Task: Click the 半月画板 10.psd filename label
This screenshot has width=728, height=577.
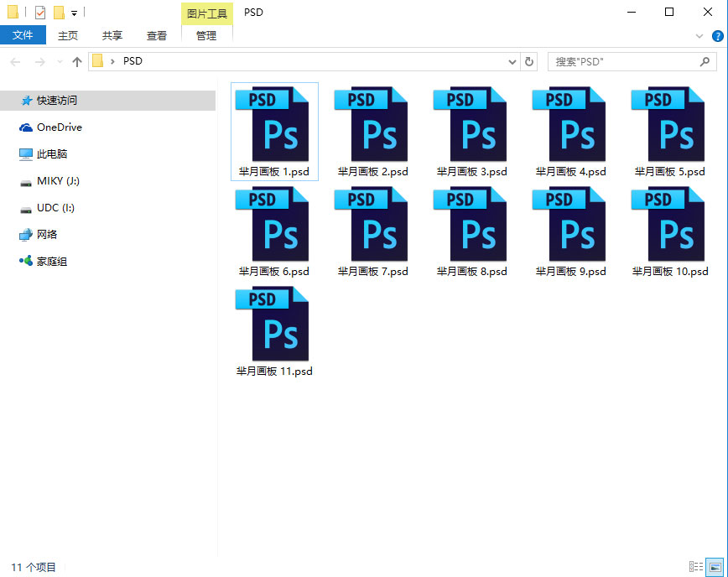Action: [670, 272]
